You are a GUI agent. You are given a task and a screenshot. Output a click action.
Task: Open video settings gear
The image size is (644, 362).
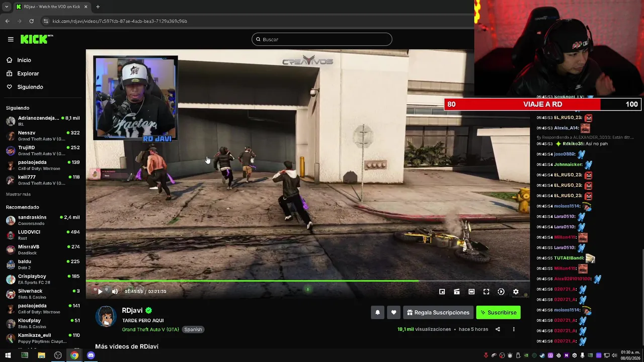pyautogui.click(x=516, y=292)
